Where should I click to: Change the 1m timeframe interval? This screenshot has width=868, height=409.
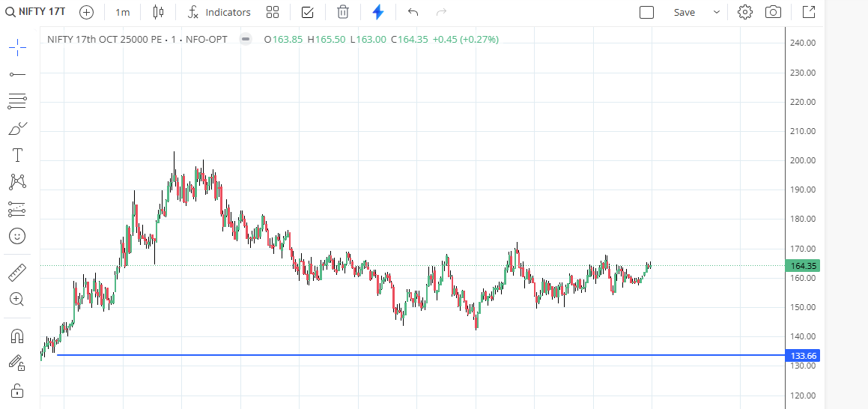pyautogui.click(x=123, y=12)
